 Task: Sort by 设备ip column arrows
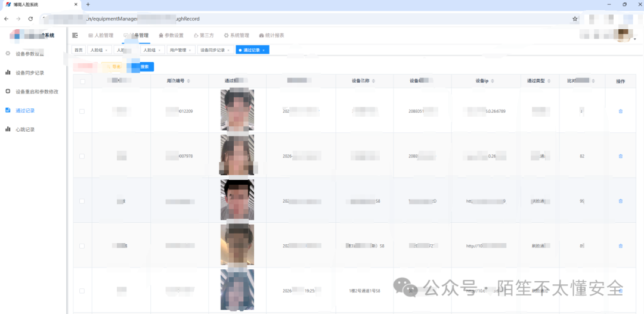click(x=491, y=81)
